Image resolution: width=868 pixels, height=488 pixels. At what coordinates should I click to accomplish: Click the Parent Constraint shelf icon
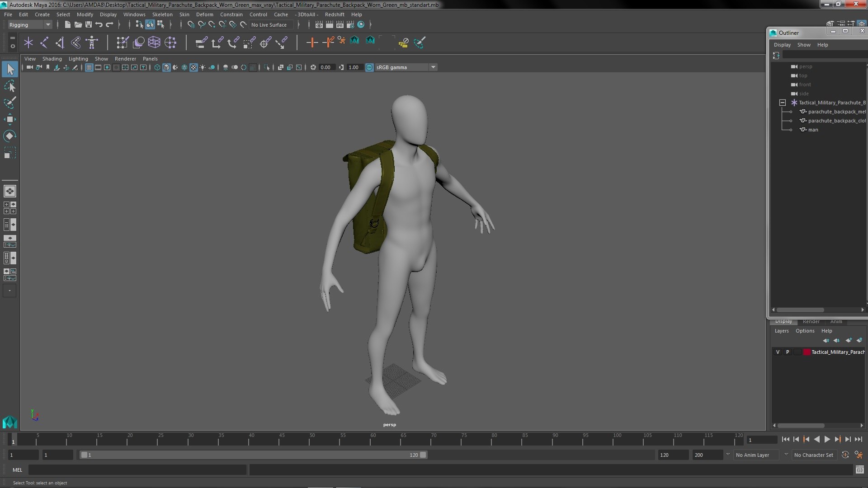pyautogui.click(x=201, y=42)
